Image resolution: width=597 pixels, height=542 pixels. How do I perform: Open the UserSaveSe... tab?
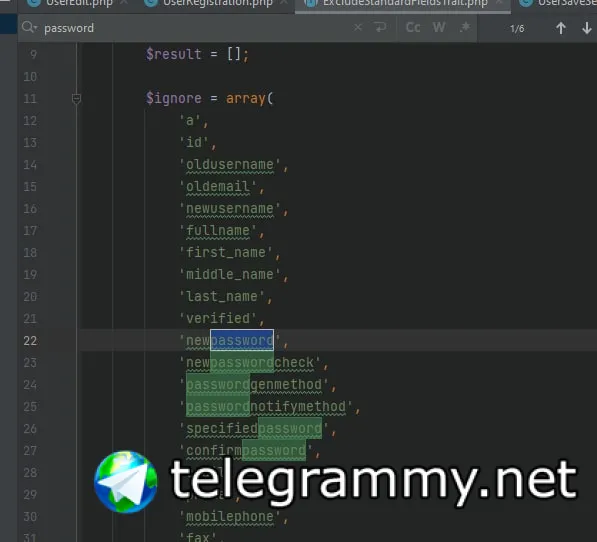[x=559, y=3]
